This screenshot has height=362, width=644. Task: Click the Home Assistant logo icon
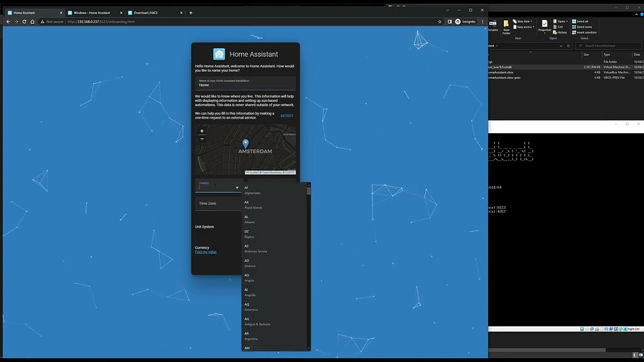[220, 53]
